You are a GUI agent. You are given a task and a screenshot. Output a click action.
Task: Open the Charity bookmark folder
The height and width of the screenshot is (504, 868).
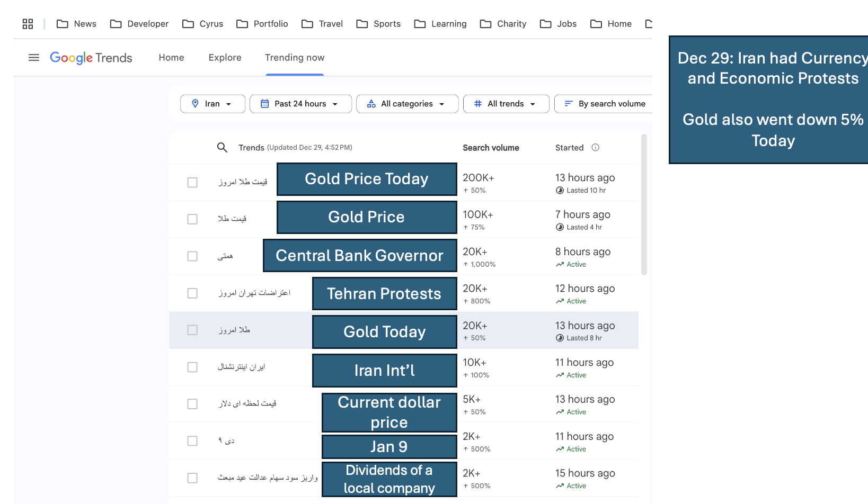pyautogui.click(x=503, y=24)
